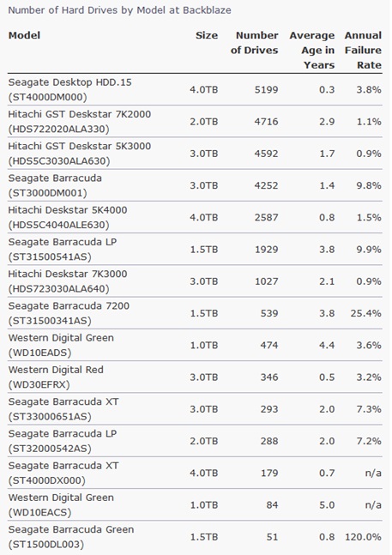
Task: Click the Number of Drives column header
Action: pos(255,43)
